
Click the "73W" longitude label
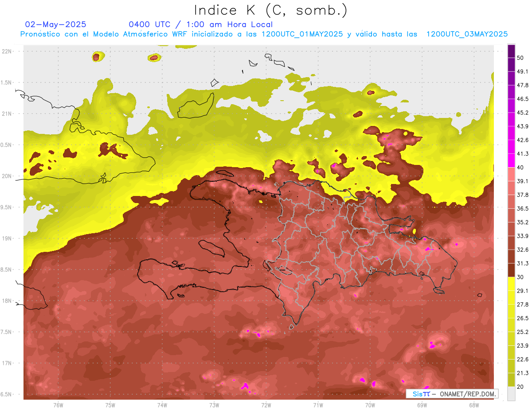pyautogui.click(x=214, y=405)
